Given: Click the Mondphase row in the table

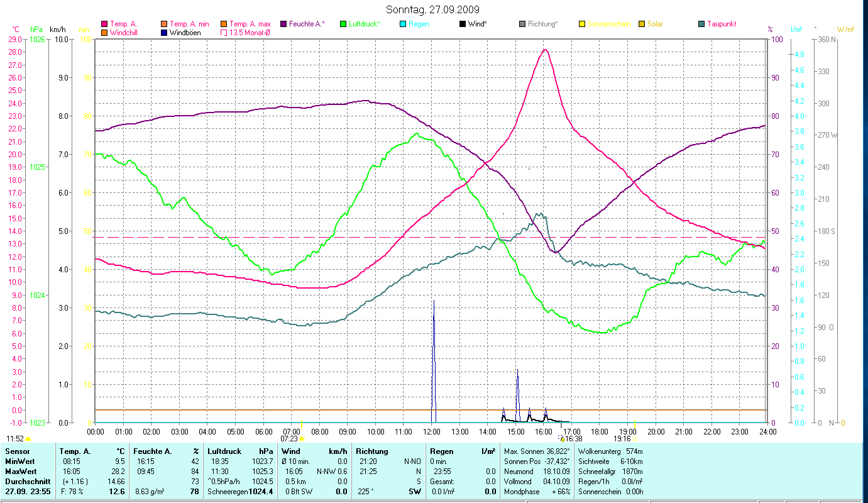Looking at the screenshot, I should tap(536, 490).
